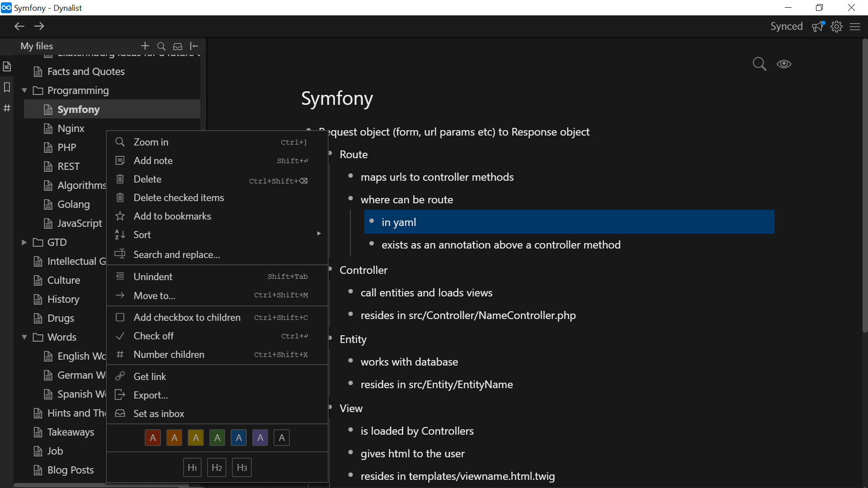Click the Synced status text
Image resolution: width=868 pixels, height=488 pixels.
(x=787, y=26)
